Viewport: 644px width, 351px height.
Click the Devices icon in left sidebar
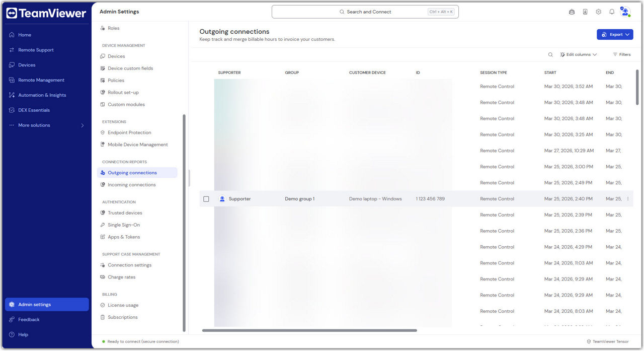click(x=12, y=65)
